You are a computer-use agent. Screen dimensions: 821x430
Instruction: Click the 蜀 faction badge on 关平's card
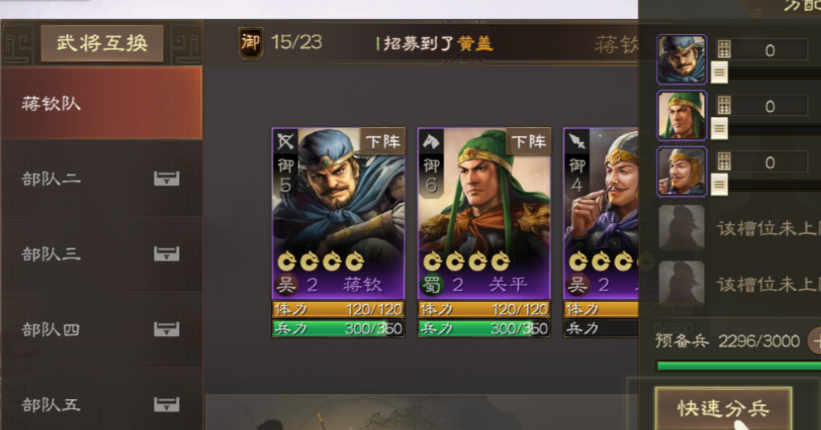coord(432,285)
